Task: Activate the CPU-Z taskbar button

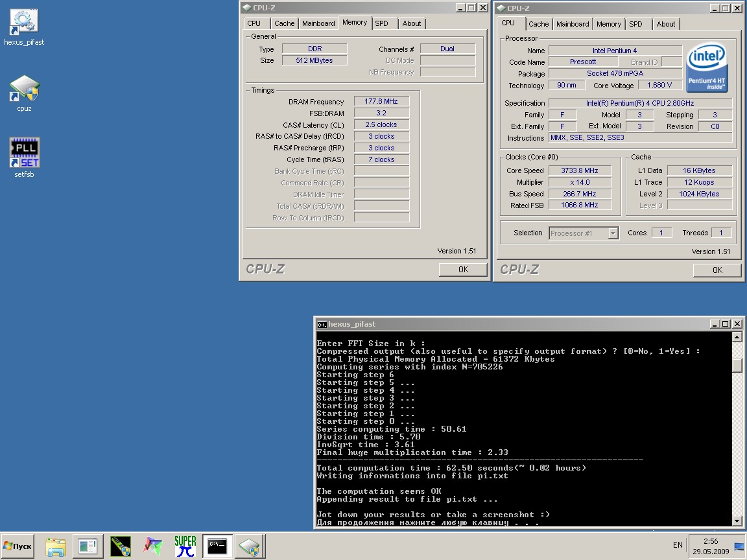Action: pos(249,546)
